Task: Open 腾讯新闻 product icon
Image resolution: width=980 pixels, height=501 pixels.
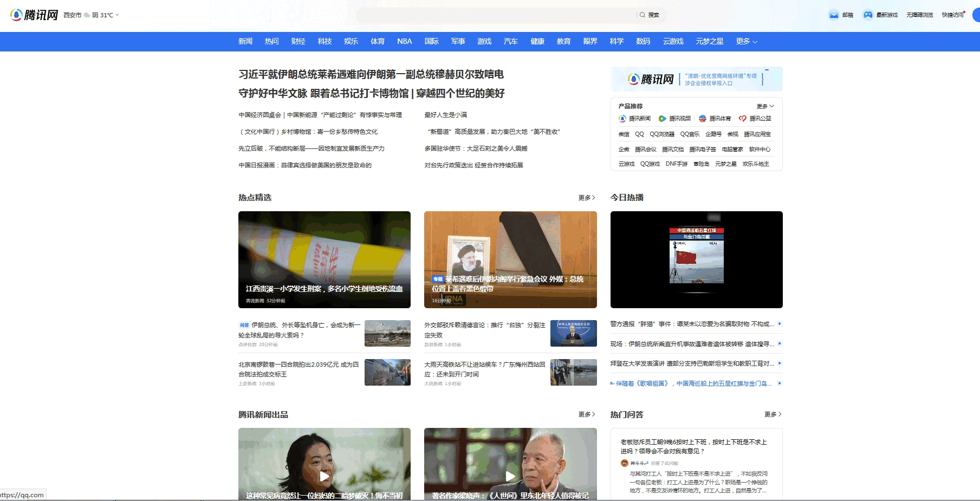Action: [622, 119]
